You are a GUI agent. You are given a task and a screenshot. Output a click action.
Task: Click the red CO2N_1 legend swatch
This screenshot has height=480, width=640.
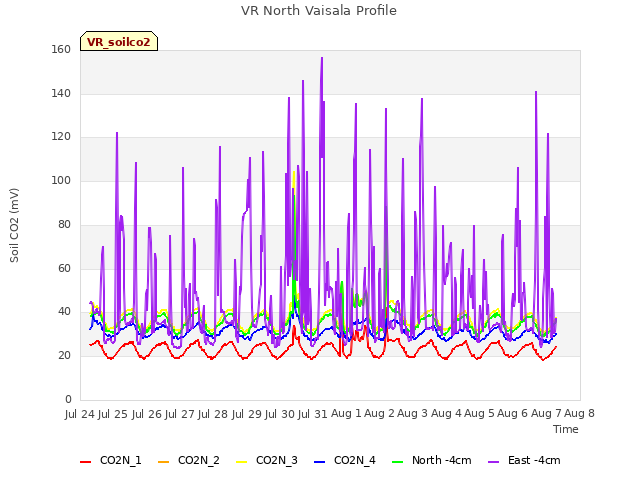[85, 462]
